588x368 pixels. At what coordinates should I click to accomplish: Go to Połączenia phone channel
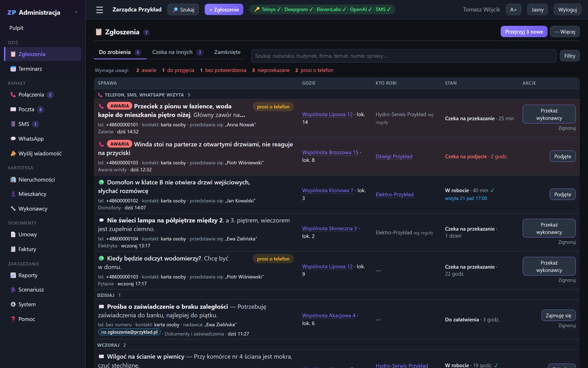43,95
